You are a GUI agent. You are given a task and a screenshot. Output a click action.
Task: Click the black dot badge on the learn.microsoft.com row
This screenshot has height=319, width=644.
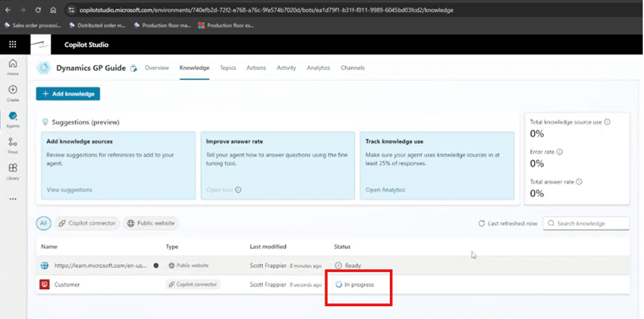point(156,266)
